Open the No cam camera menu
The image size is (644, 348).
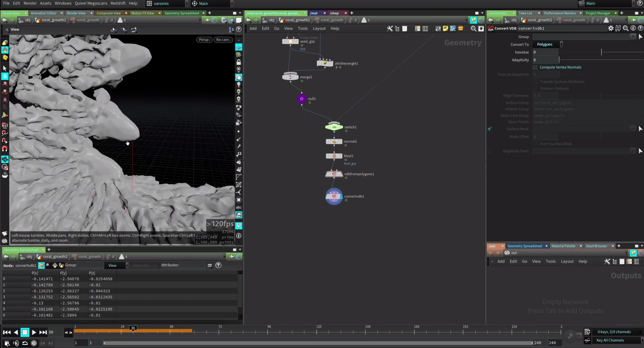223,40
